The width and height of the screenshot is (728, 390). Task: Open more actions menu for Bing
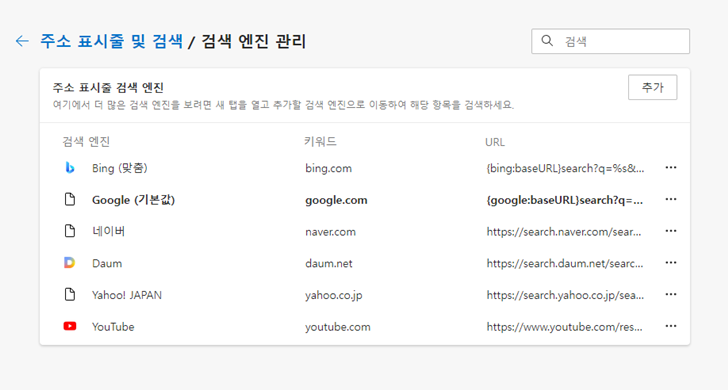point(670,168)
